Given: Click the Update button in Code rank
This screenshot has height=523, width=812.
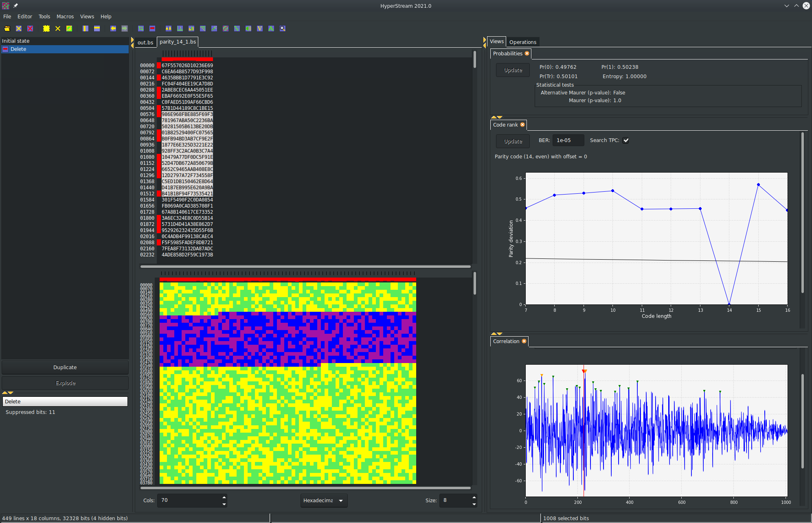Looking at the screenshot, I should [x=513, y=141].
